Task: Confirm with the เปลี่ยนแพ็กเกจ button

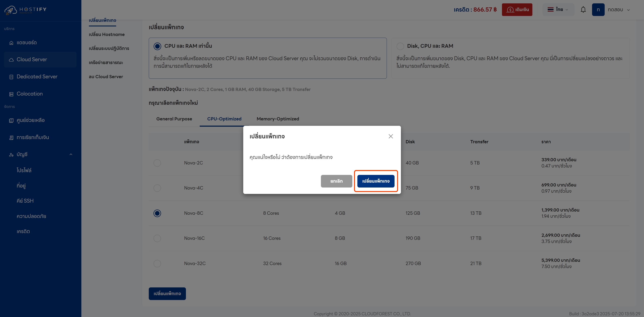Action: click(x=376, y=181)
